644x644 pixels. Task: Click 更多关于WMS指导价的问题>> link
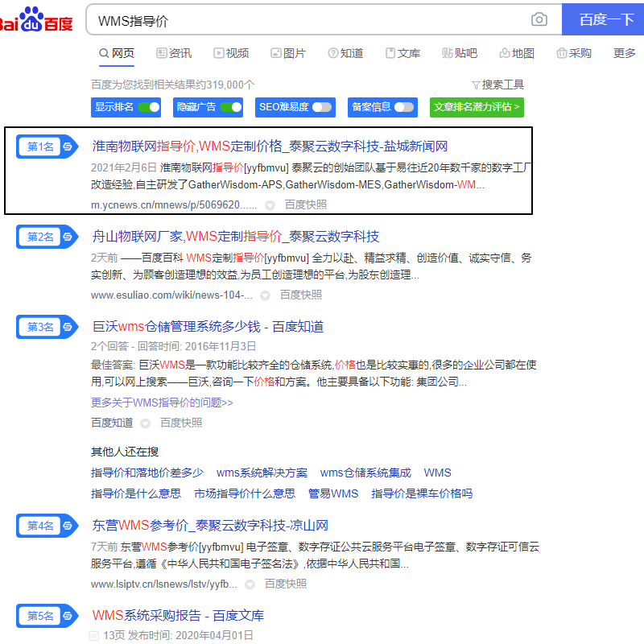click(x=162, y=403)
